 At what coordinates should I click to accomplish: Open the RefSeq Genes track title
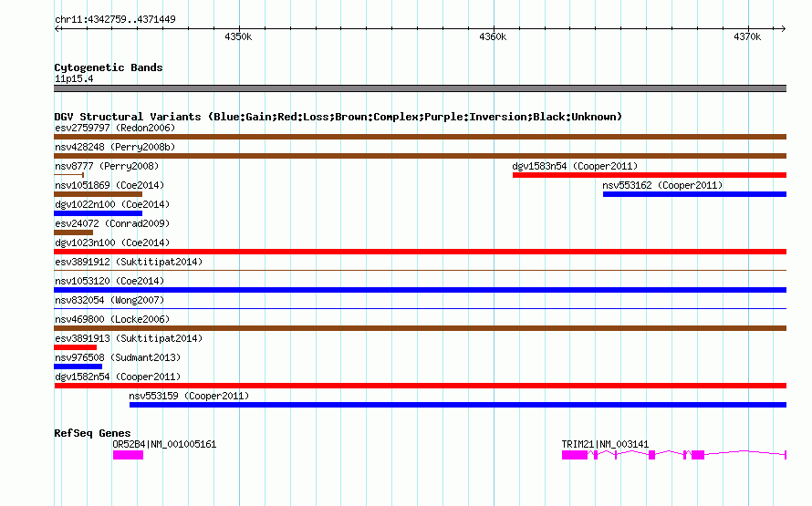pyautogui.click(x=92, y=433)
